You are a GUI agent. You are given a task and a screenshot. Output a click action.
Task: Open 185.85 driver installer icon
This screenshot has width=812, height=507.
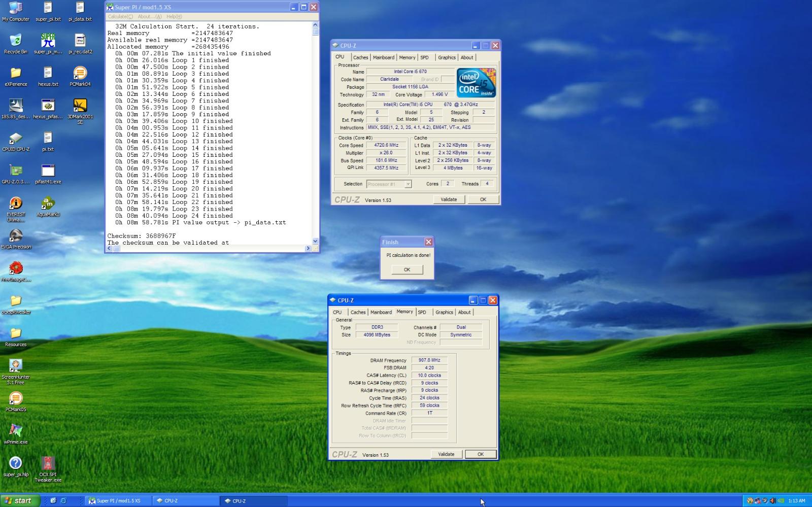[x=16, y=109]
